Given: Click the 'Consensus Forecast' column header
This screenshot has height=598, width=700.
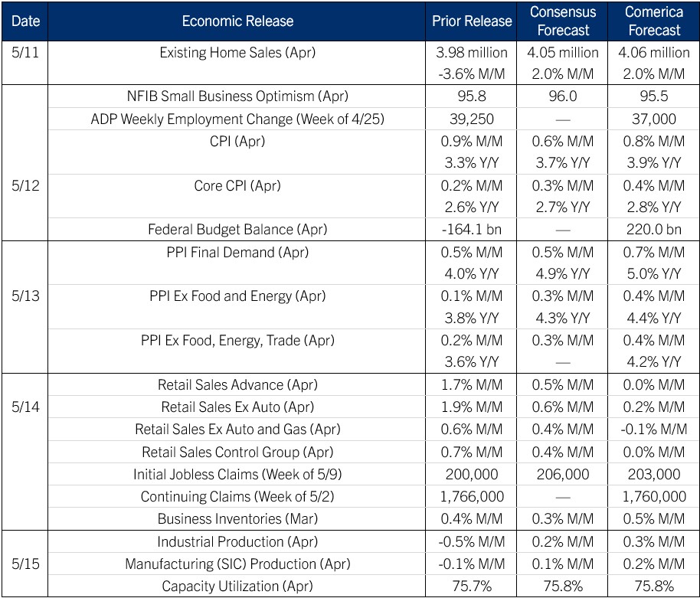Looking at the screenshot, I should pos(562,21).
